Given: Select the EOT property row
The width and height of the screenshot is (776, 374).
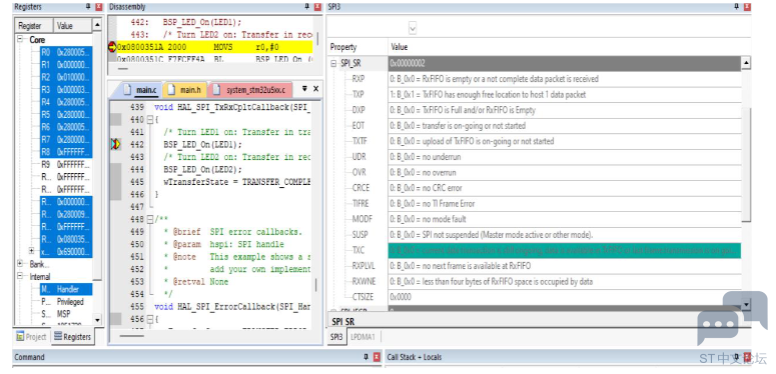Looking at the screenshot, I should 534,126.
